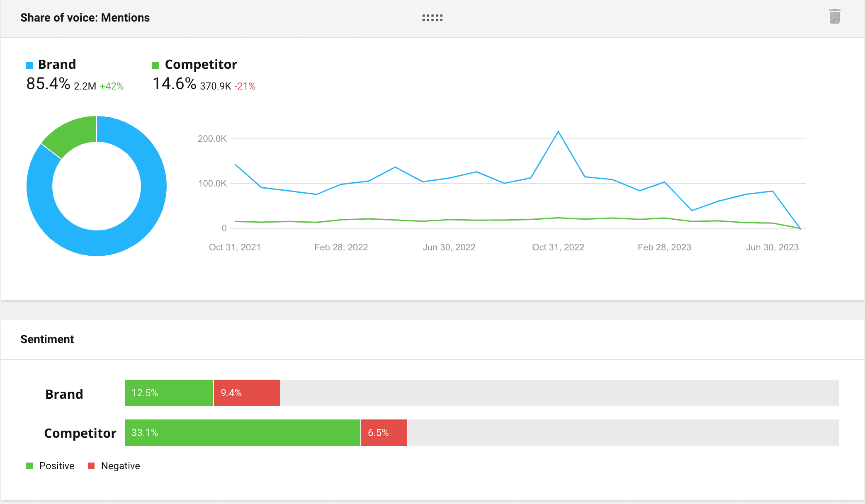Click Brand positive sentiment bar 12.5%
This screenshot has width=865, height=504.
169,393
